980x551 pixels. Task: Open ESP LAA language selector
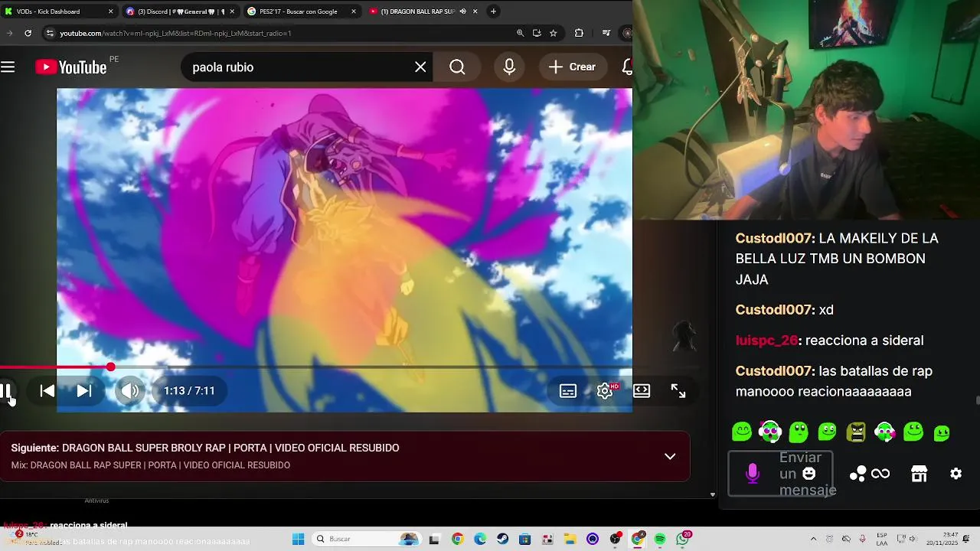882,539
